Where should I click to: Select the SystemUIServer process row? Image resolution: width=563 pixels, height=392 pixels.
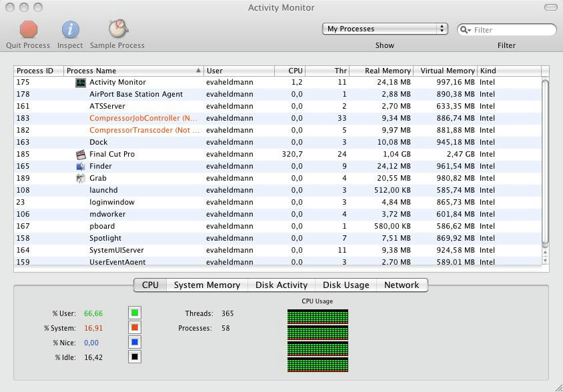coord(277,250)
